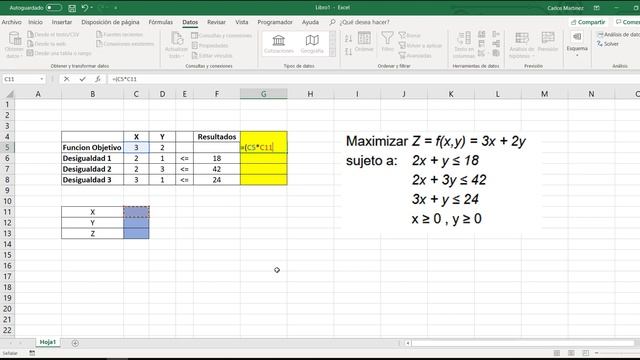Click the Ordenar sort dialog icon

(x=364, y=38)
